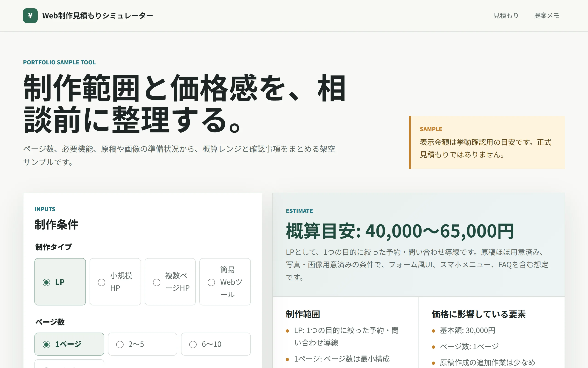
Task: Click the 制作範囲 heading
Action: point(303,314)
